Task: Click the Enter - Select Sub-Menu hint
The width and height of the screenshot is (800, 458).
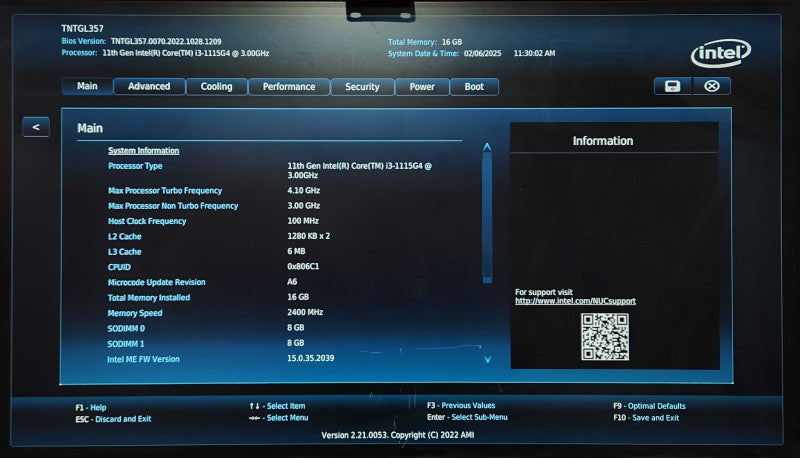Action: tap(467, 417)
